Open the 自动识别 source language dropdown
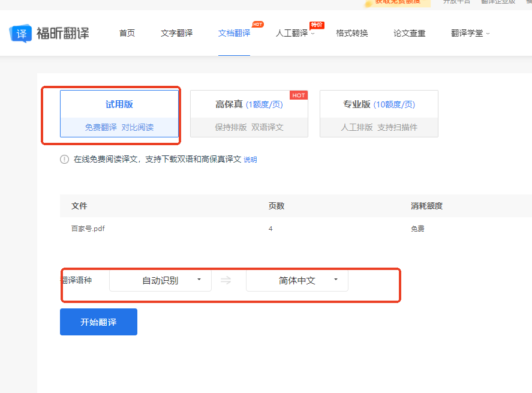Image resolution: width=532 pixels, height=393 pixels. (x=160, y=280)
